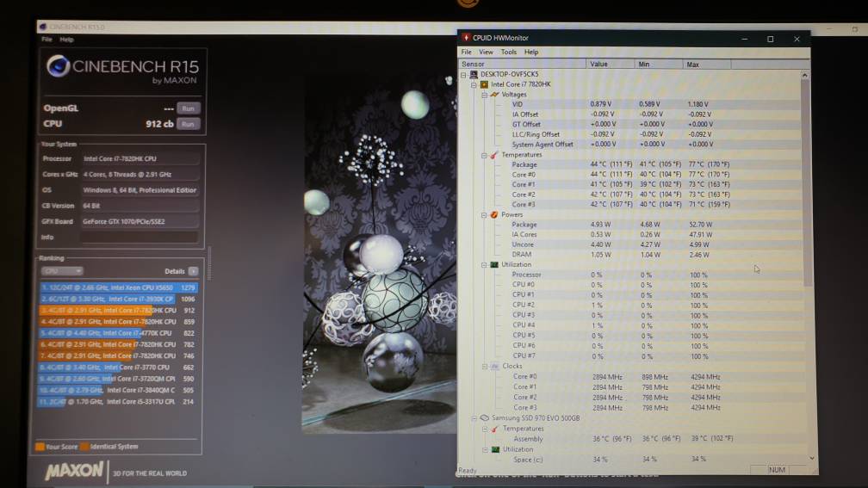Image resolution: width=868 pixels, height=488 pixels.
Task: Collapse the Intel Core i7 7820HK node
Action: [474, 84]
